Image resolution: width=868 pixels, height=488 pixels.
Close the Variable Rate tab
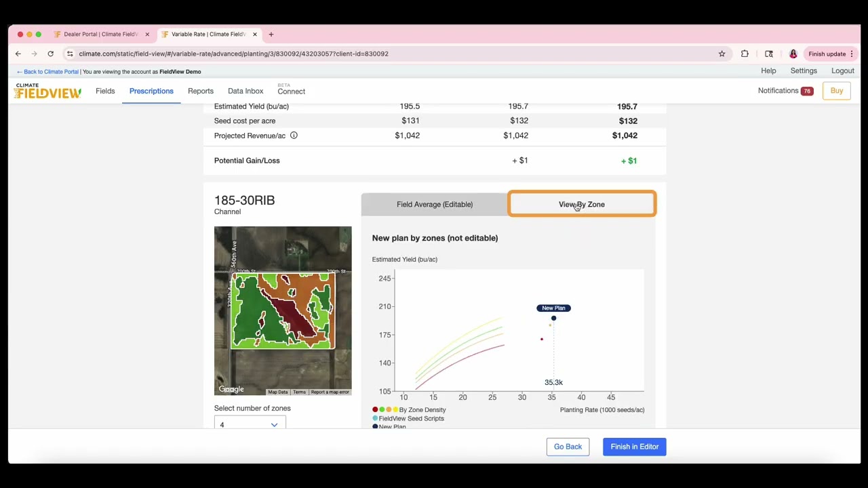[x=255, y=34]
